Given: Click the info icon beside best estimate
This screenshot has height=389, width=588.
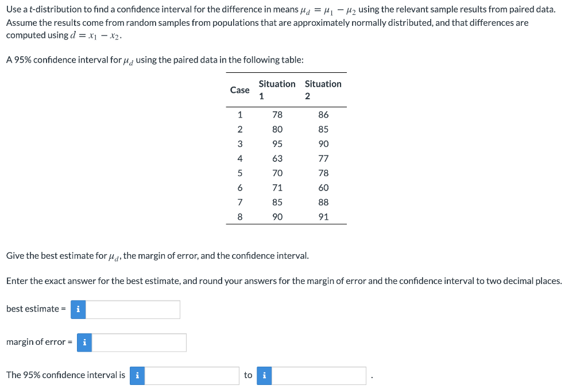Looking at the screenshot, I should (x=78, y=309).
